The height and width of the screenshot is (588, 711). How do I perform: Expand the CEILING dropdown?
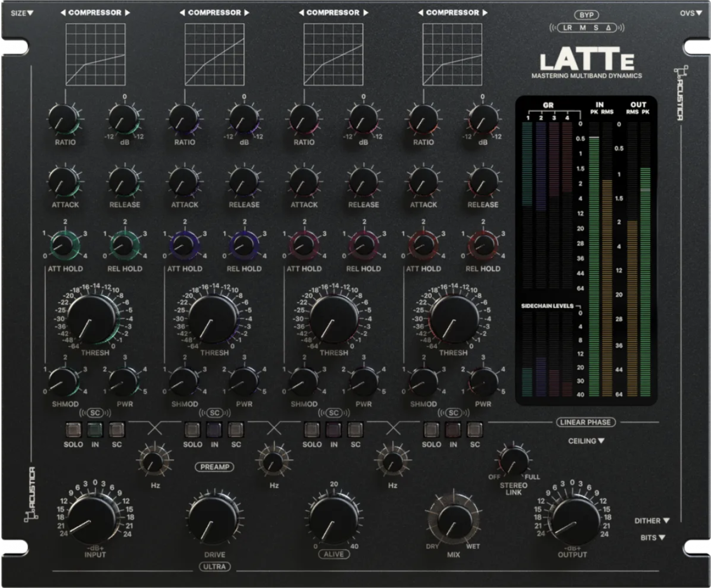(586, 441)
